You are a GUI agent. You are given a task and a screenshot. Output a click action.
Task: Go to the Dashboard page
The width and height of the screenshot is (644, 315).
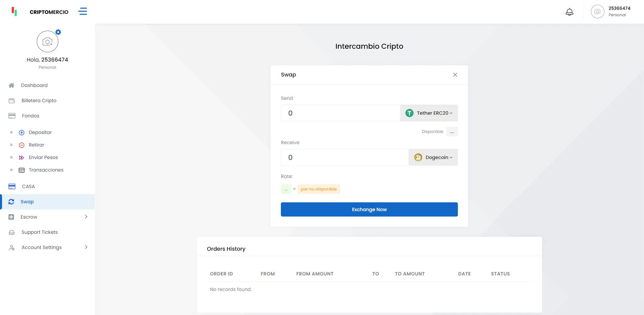[x=34, y=85]
